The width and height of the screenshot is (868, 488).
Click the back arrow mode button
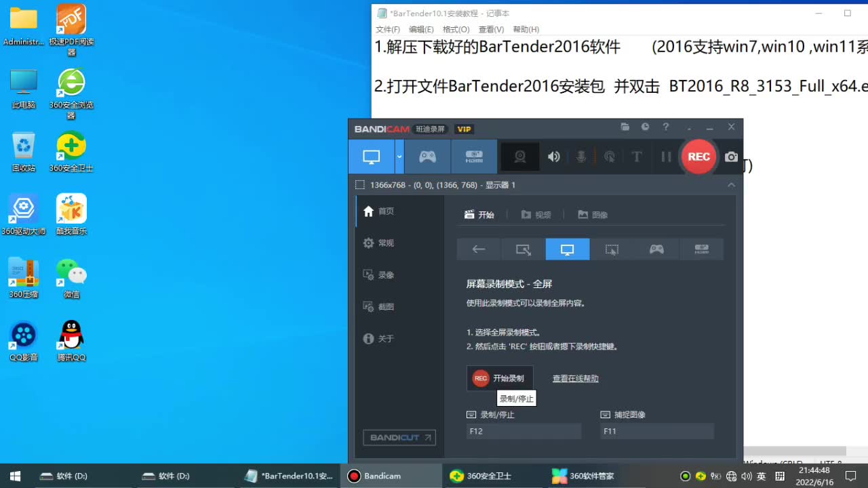point(479,249)
